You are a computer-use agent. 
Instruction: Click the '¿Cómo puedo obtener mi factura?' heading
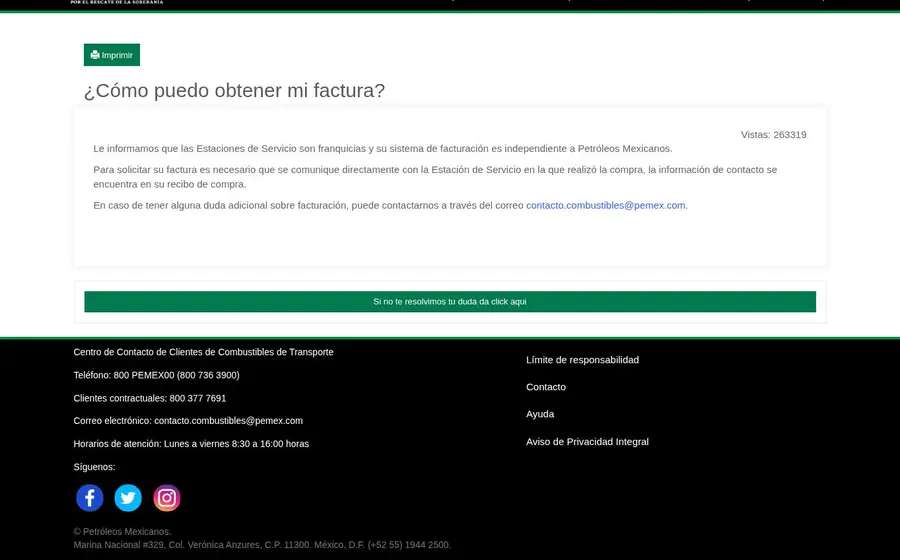click(x=234, y=91)
